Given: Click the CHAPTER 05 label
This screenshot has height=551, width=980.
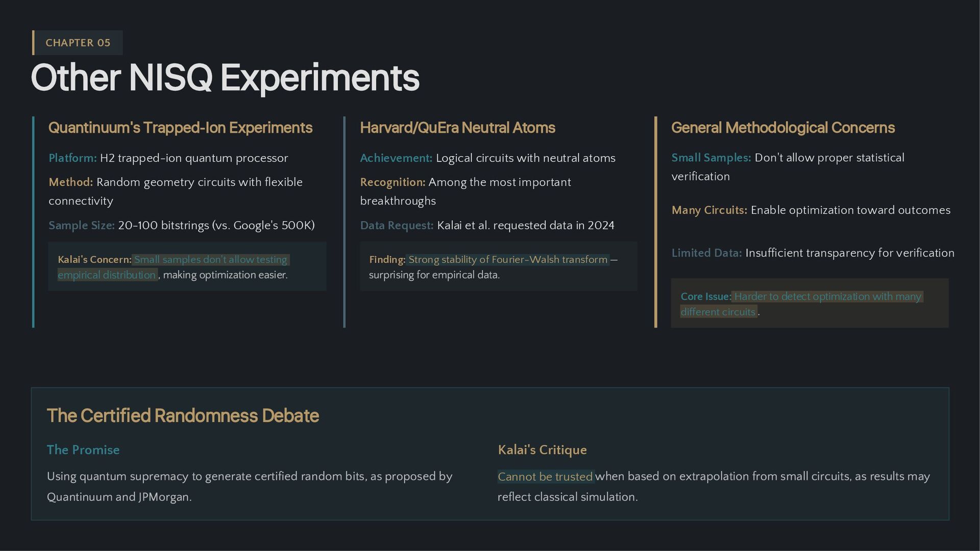Looking at the screenshot, I should [78, 43].
